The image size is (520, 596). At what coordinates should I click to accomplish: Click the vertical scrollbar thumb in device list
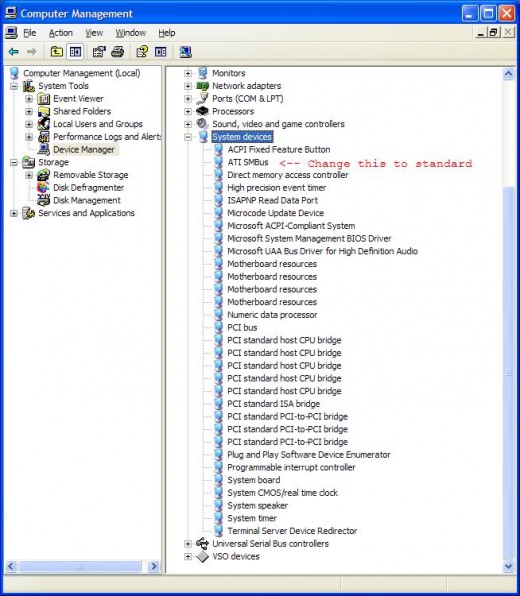pyautogui.click(x=508, y=372)
